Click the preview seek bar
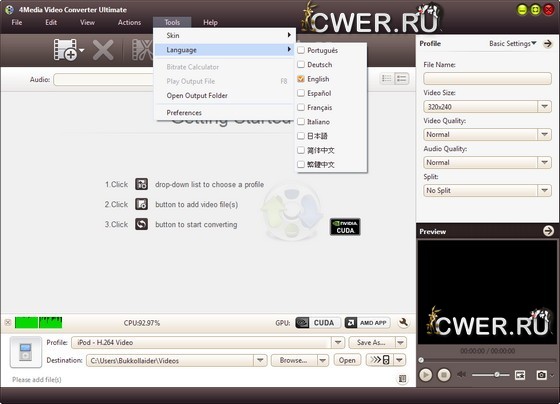560x404 pixels. pos(487,359)
